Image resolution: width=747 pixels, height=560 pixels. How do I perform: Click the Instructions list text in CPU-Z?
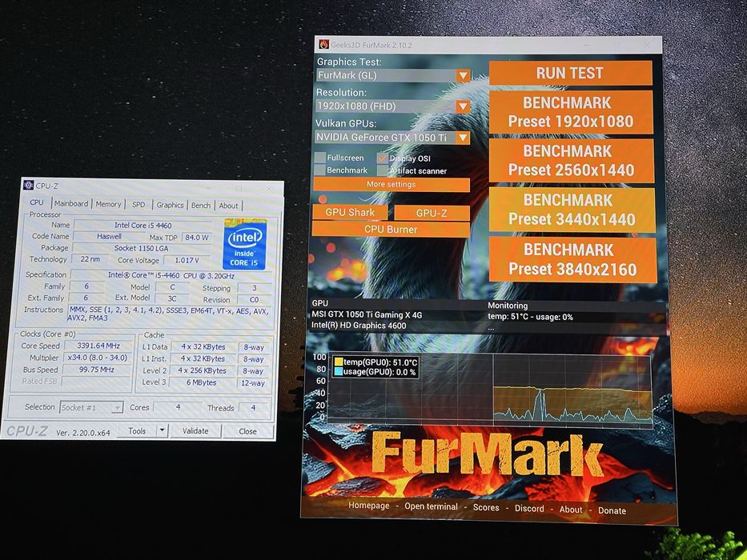[168, 314]
